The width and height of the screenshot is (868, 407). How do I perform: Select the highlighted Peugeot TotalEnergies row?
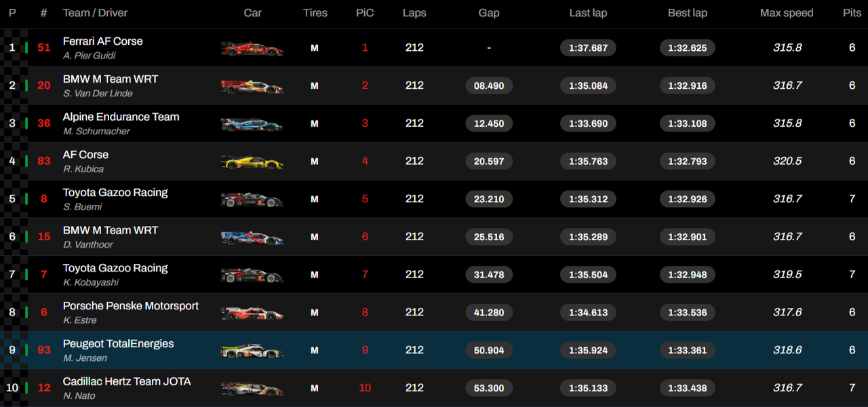click(x=434, y=350)
